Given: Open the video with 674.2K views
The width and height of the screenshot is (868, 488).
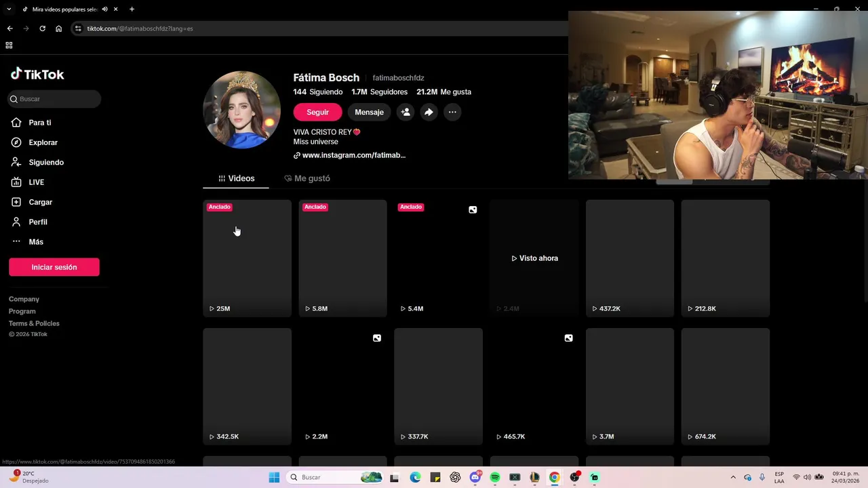Looking at the screenshot, I should (x=726, y=386).
